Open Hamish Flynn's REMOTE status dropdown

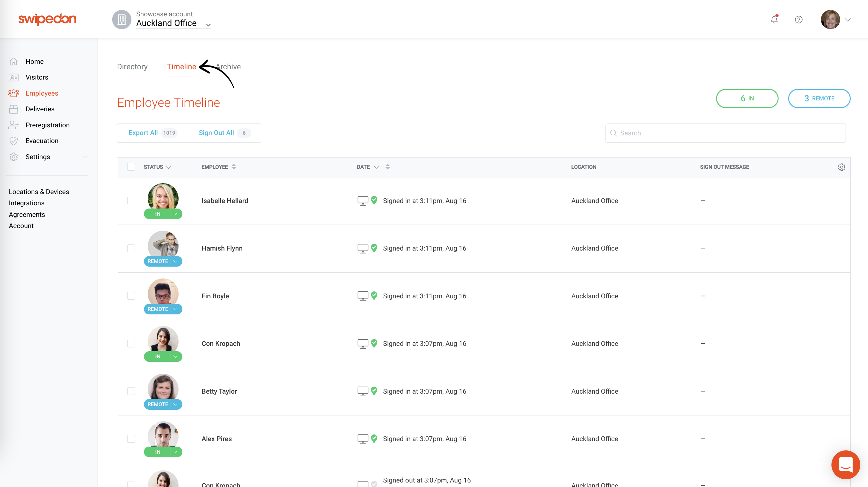pos(176,261)
